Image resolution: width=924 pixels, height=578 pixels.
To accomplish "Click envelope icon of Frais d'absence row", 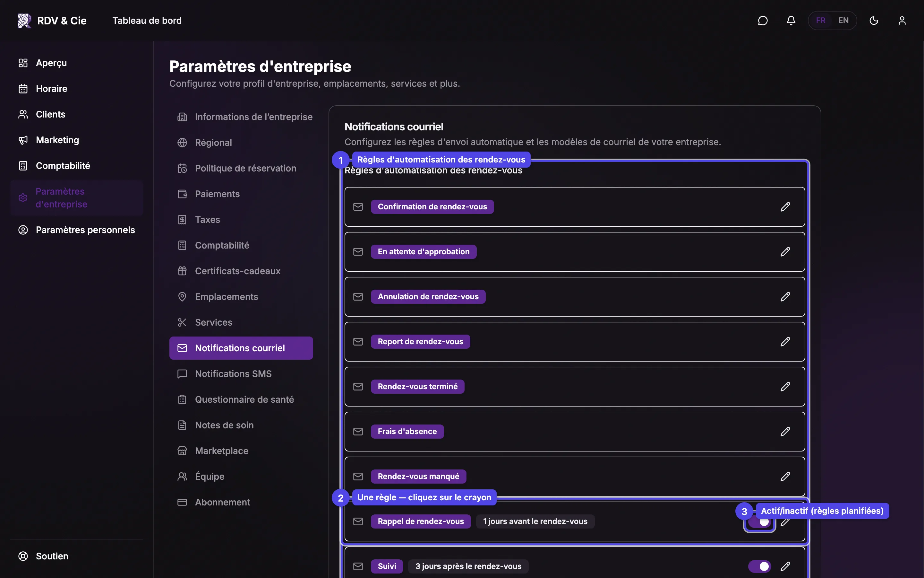I will 358,432.
